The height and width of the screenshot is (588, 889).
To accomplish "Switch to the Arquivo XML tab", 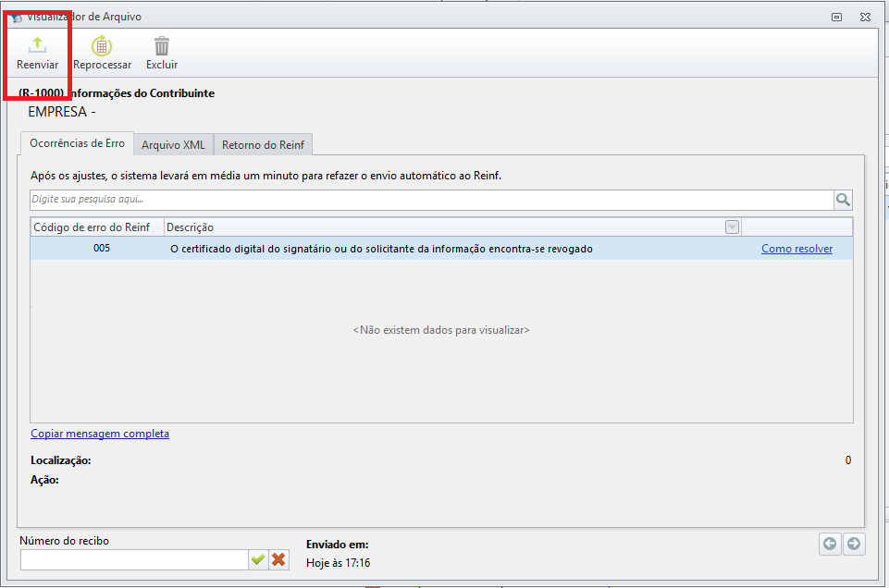I will coord(174,145).
